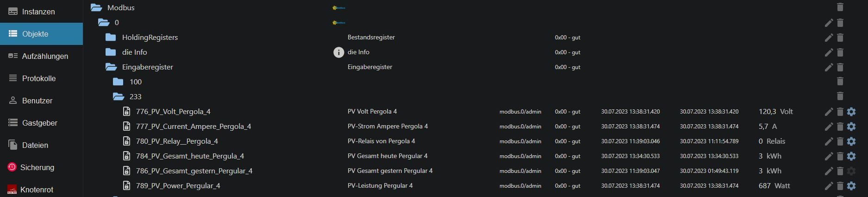Expand folder 100 in the tree
The image size is (868, 197).
point(118,82)
